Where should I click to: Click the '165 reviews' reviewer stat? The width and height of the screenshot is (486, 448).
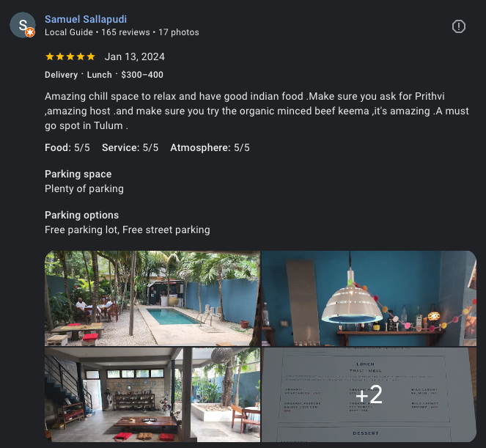(x=125, y=32)
